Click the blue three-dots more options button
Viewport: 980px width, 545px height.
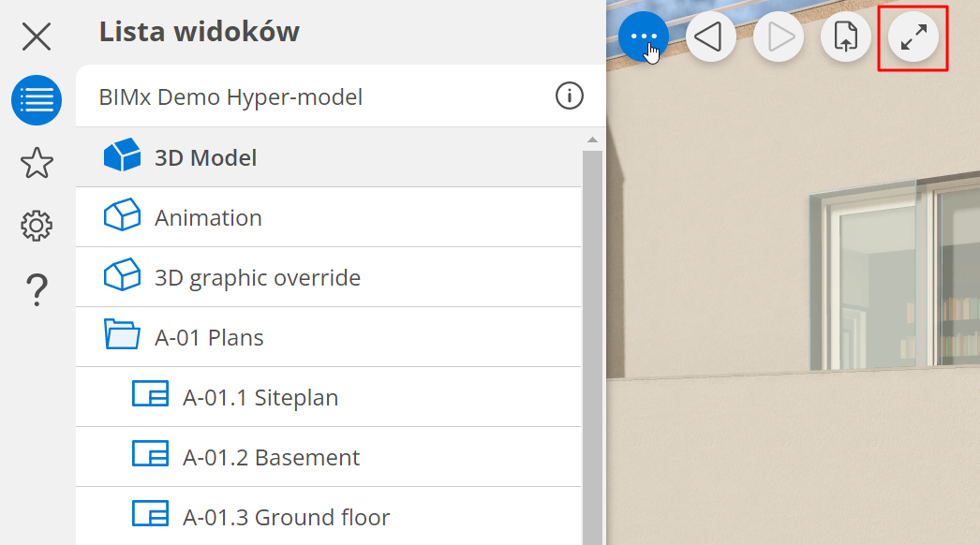pyautogui.click(x=644, y=37)
